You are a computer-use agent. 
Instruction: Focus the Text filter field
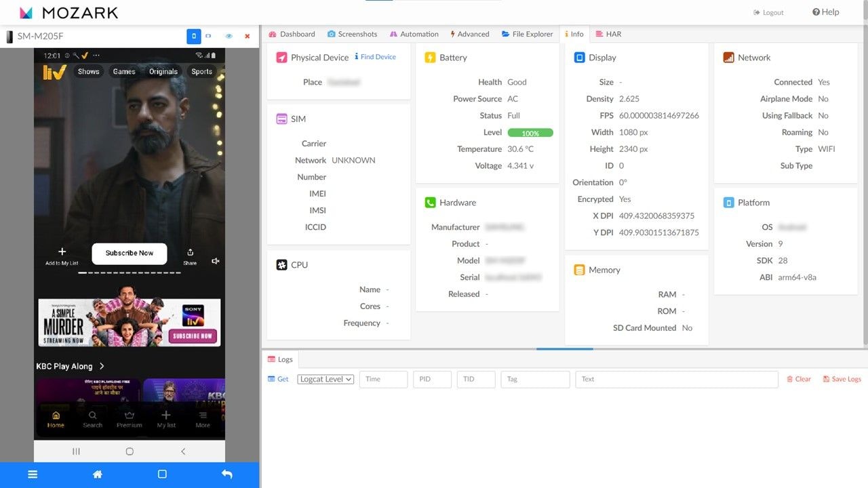point(677,379)
